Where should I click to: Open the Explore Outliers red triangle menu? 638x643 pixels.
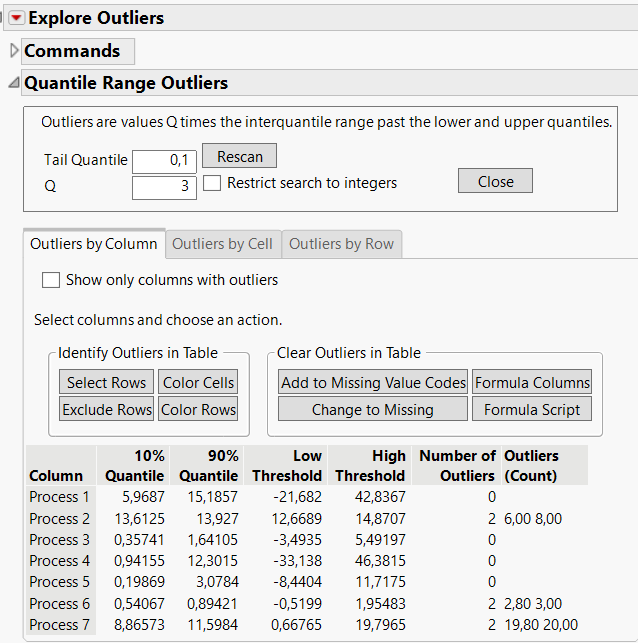pyautogui.click(x=16, y=18)
